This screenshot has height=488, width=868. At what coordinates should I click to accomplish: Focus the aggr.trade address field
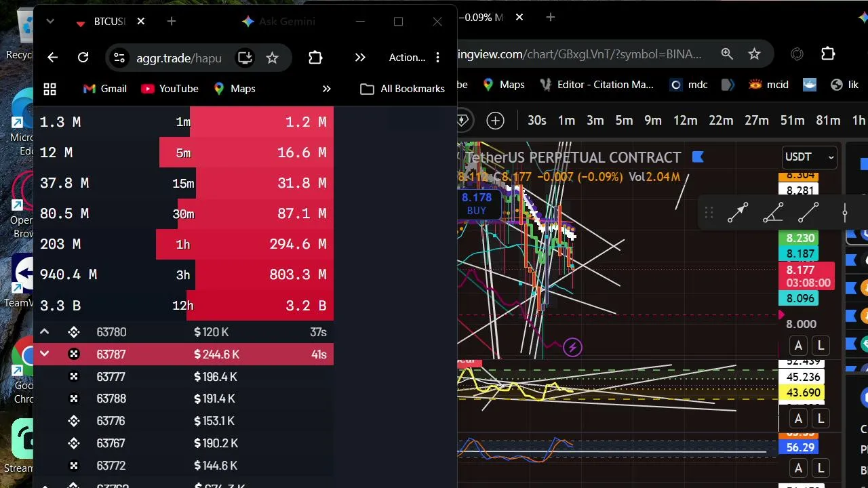(179, 58)
